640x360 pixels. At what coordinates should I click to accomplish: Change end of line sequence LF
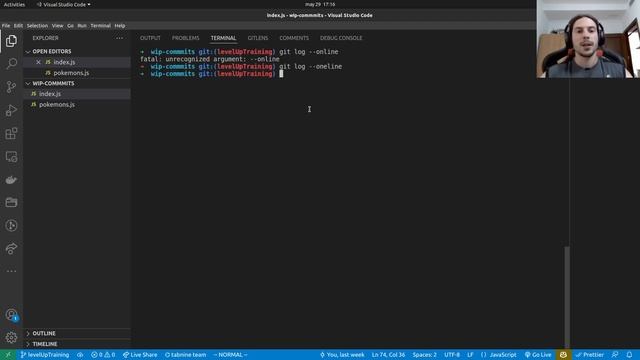coord(470,355)
